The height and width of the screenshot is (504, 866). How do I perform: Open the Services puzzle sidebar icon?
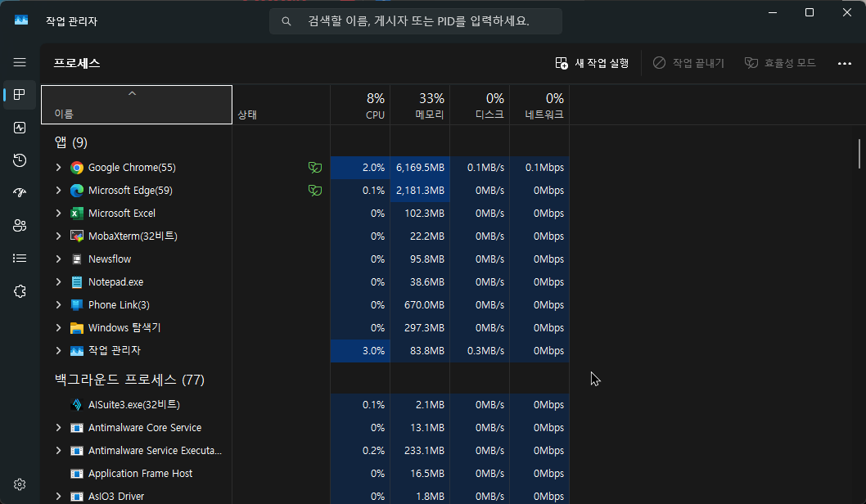[x=20, y=291]
